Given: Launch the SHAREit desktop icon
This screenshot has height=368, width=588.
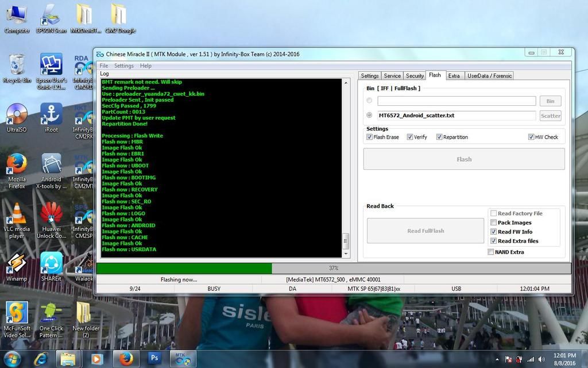Looking at the screenshot, I should (51, 263).
